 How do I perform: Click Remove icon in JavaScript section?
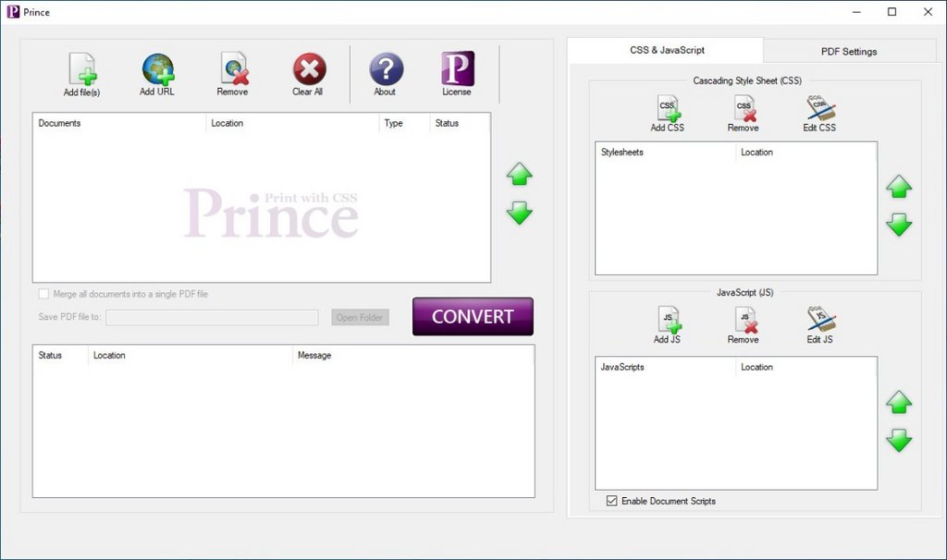tap(745, 320)
